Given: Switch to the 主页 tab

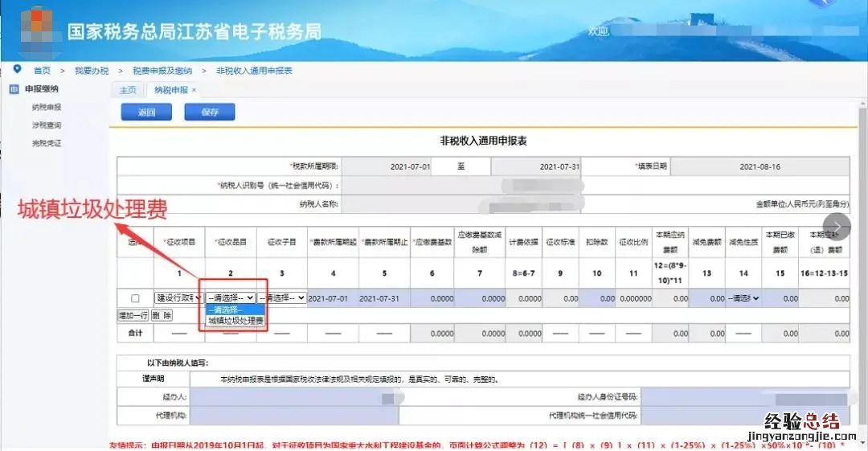Looking at the screenshot, I should tap(128, 90).
